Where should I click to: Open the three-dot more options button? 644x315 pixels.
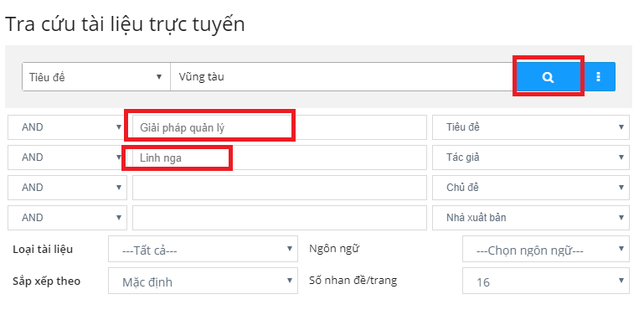click(x=599, y=77)
